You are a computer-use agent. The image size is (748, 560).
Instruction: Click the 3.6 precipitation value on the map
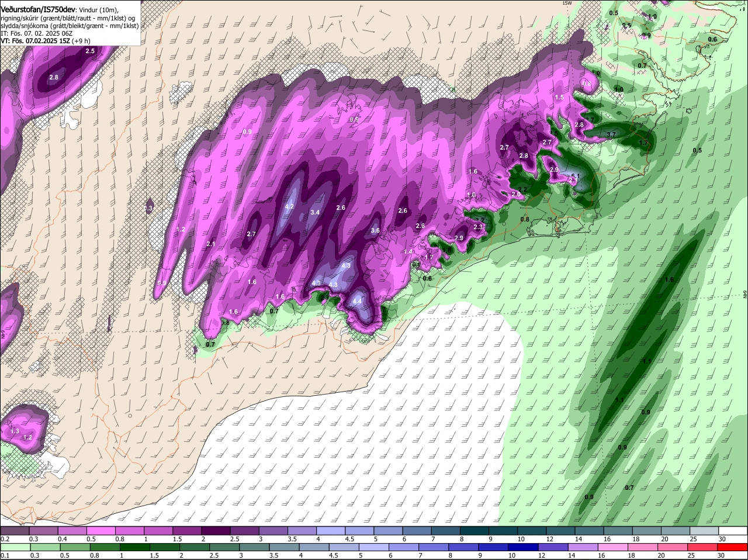375,231
